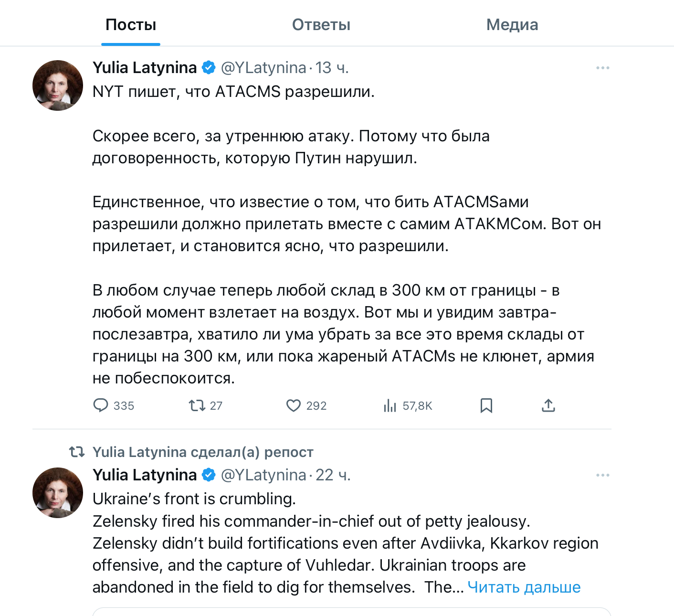The width and height of the screenshot is (674, 616).
Task: Repost the ATACMS post
Action: click(x=197, y=405)
